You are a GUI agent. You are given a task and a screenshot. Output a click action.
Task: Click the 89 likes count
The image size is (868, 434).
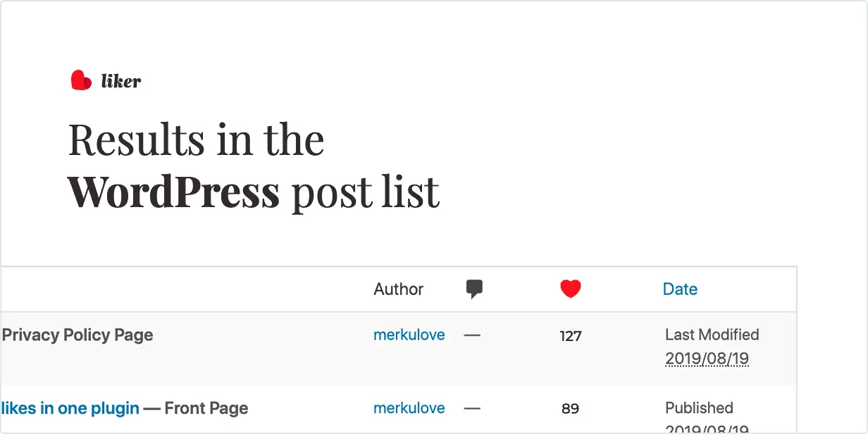[x=570, y=409]
